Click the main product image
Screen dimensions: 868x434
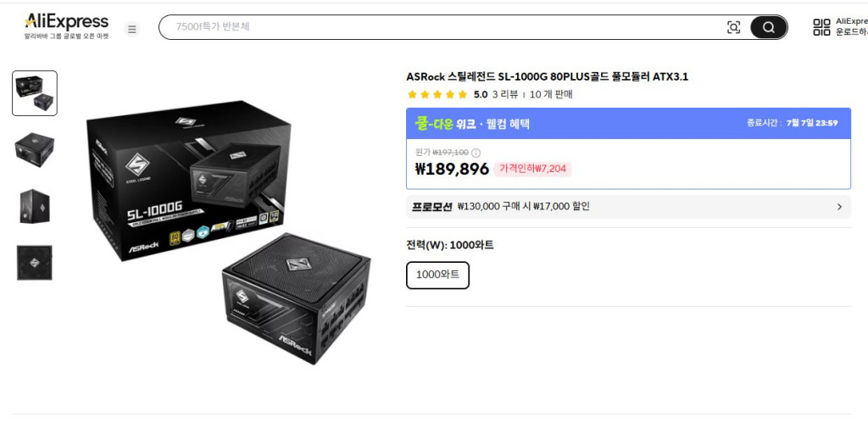(x=229, y=232)
